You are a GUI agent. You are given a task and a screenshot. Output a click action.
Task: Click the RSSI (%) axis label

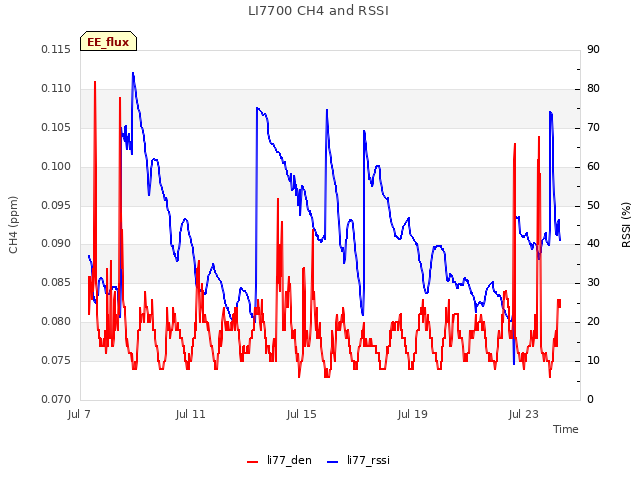click(x=626, y=225)
